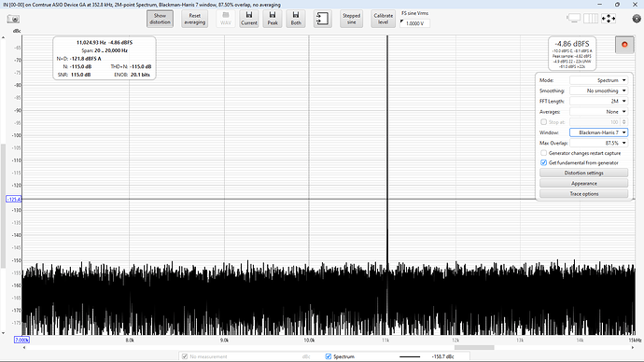This screenshot has width=644, height=362.
Task: Click the -125.4 level cursor label
Action: (x=14, y=199)
